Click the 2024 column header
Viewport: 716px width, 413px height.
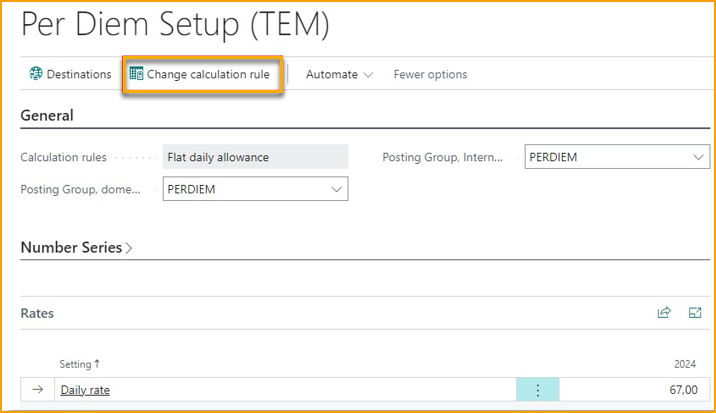(684, 365)
